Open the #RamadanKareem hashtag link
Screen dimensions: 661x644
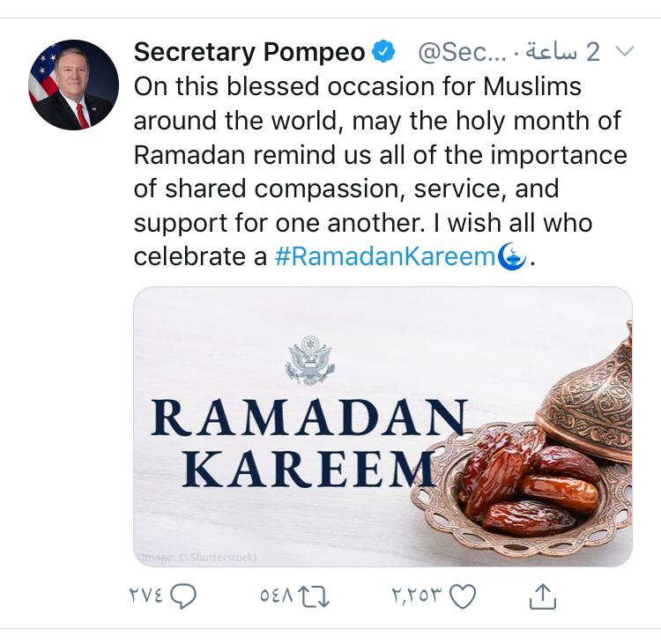pos(384,256)
